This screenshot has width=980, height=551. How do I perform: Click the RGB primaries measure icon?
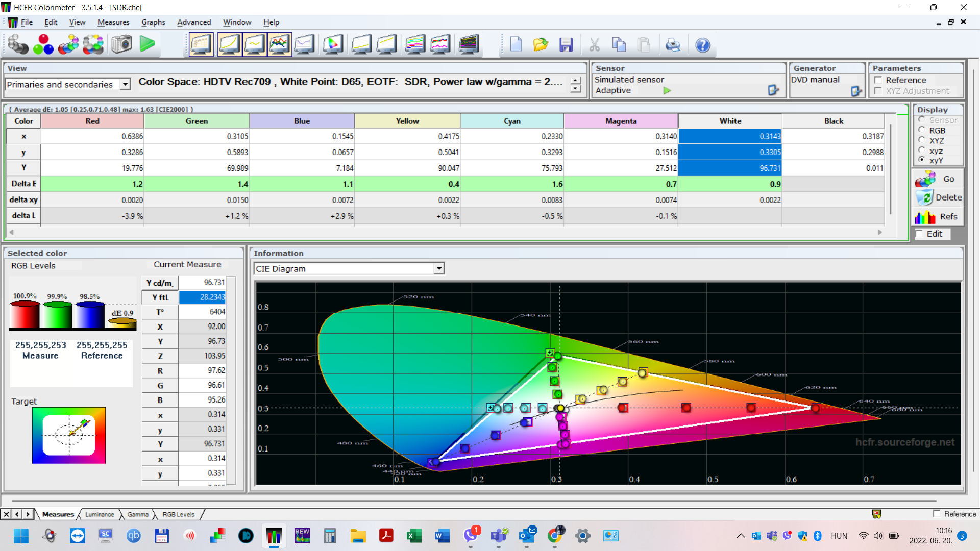click(43, 45)
